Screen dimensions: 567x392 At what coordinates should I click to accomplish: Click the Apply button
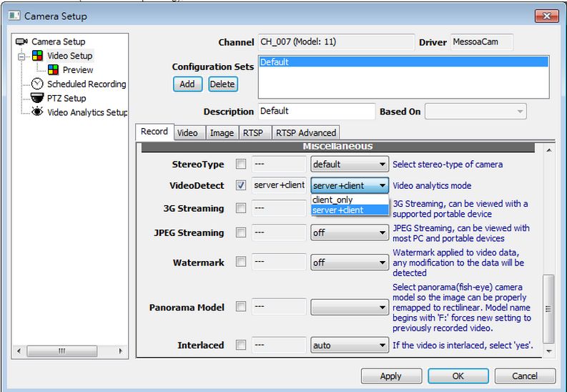point(391,376)
